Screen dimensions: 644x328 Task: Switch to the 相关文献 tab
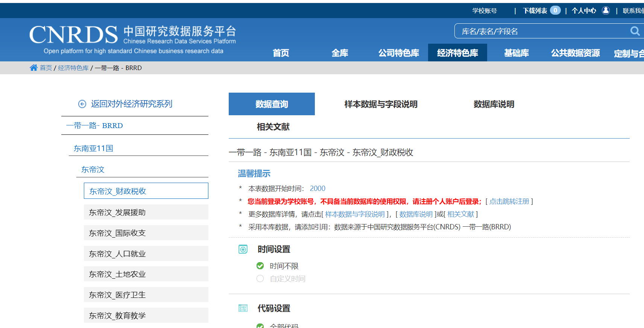pos(273,127)
